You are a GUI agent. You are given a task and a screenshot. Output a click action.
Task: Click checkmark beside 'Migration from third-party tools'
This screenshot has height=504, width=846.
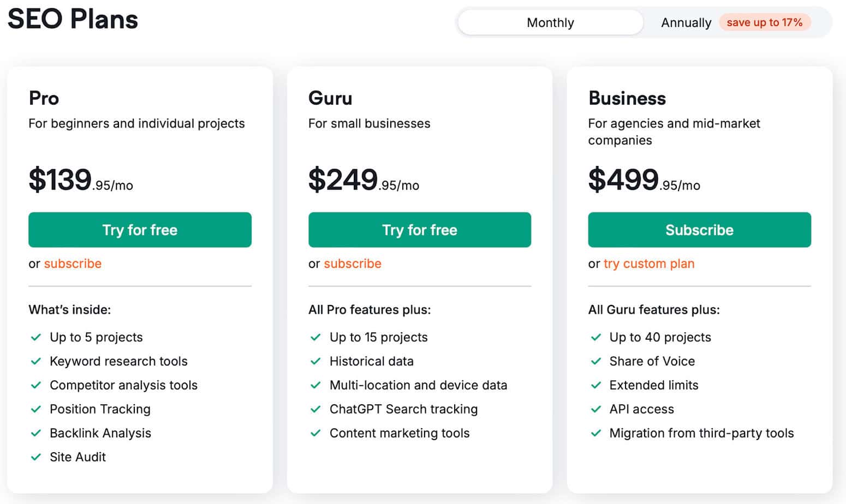pyautogui.click(x=596, y=433)
